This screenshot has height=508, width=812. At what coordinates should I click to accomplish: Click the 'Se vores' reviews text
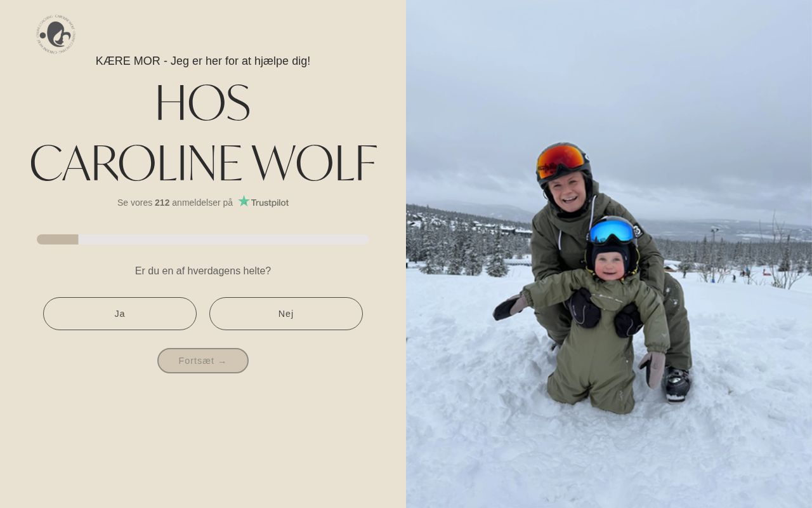point(134,203)
